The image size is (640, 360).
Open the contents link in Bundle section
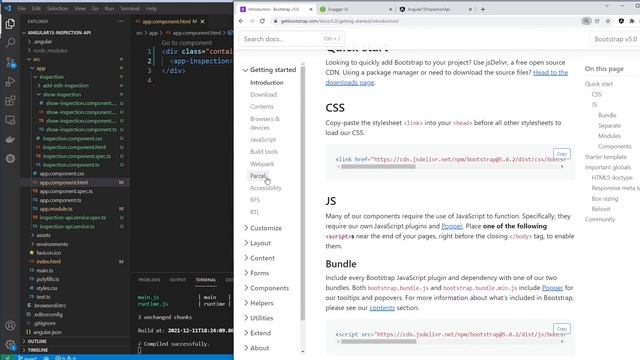(382, 308)
